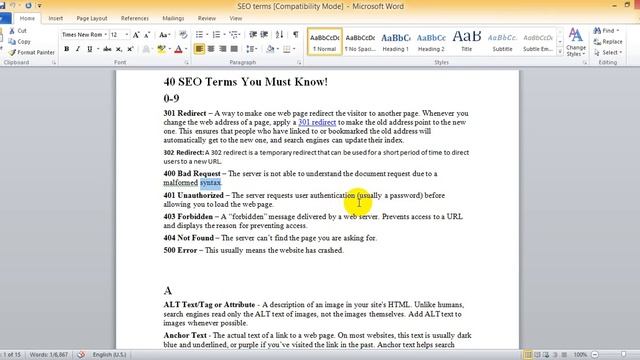Open Font Color dropdown arrow

186,49
